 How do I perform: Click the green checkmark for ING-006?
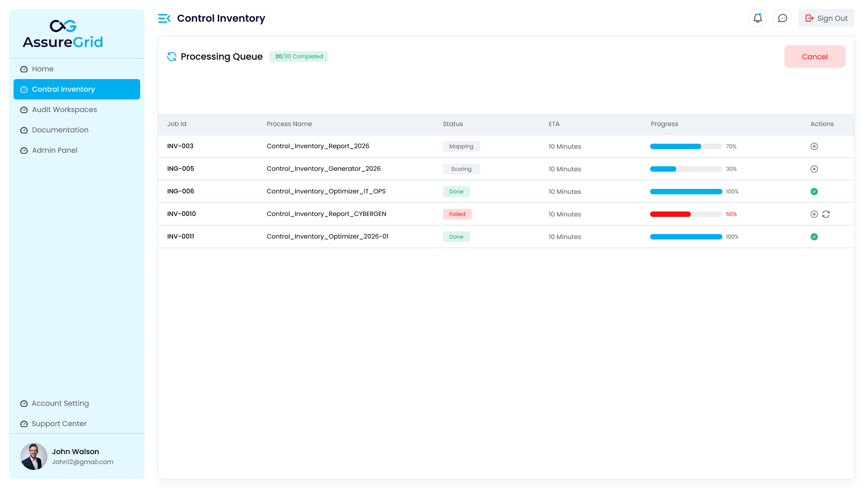814,191
